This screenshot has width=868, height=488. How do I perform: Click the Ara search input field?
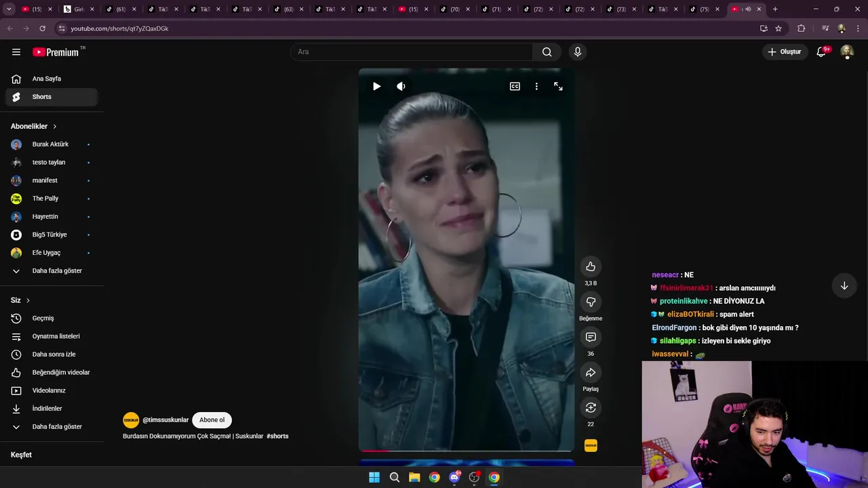pyautogui.click(x=412, y=52)
